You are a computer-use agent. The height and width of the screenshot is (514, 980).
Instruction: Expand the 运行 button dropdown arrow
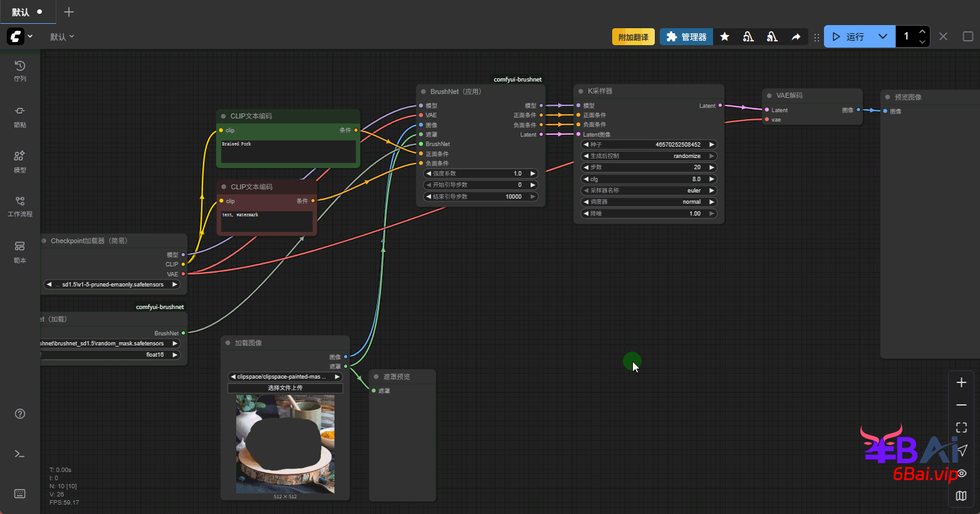[882, 36]
